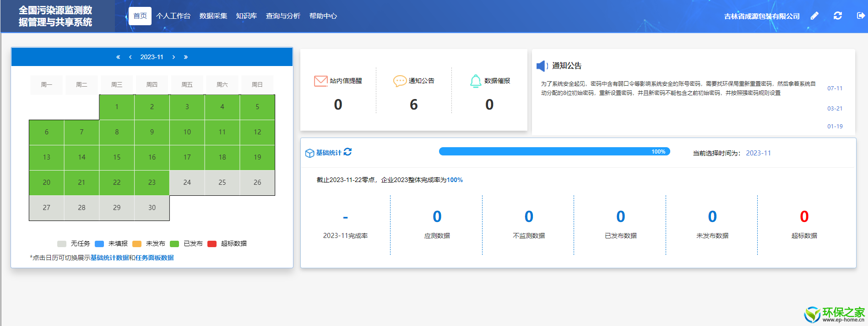This screenshot has height=326, width=868.
Task: Click the 周一 weekday header
Action: 47,85
